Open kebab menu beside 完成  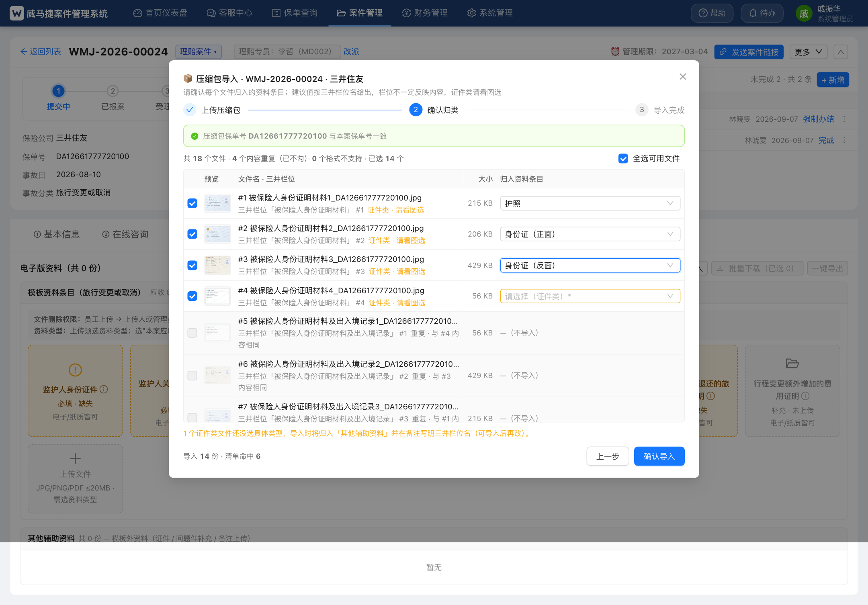tap(844, 141)
